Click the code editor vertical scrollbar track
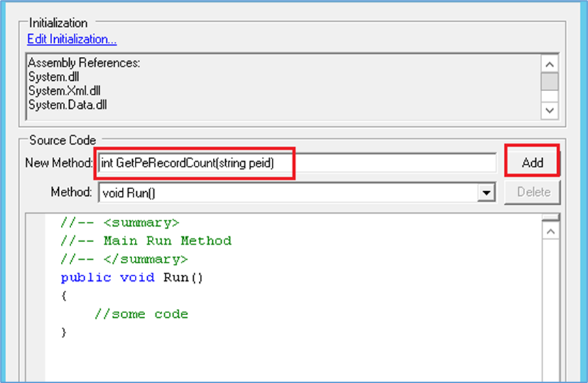Image resolution: width=588 pixels, height=383 pixels. coord(550,308)
